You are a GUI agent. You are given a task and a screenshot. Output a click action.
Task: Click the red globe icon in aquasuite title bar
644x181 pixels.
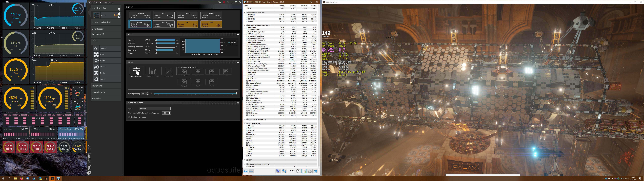click(224, 2)
